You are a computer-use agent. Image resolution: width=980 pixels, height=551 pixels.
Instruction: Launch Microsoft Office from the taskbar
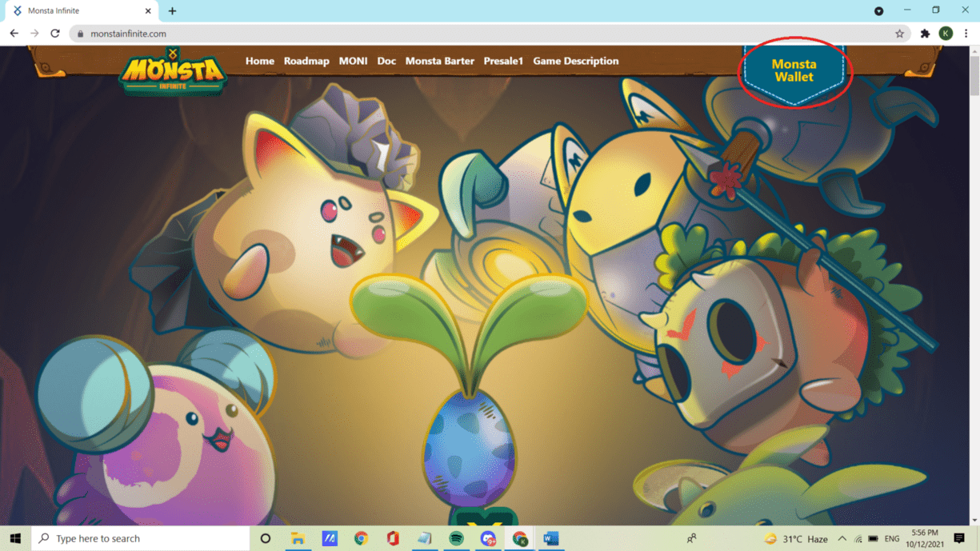[393, 538]
